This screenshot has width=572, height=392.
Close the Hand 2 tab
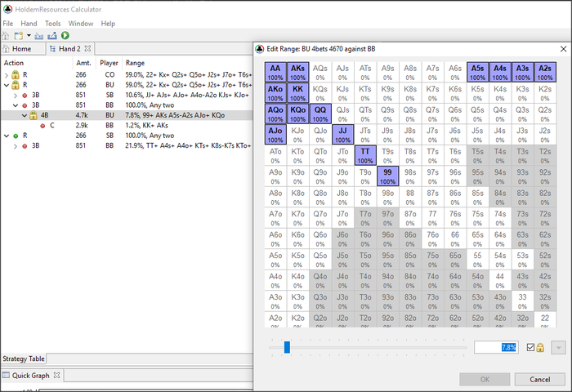coord(87,48)
